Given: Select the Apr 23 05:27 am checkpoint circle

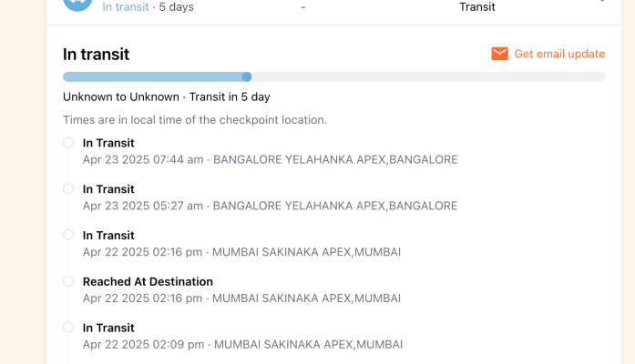Looking at the screenshot, I should coord(68,188).
